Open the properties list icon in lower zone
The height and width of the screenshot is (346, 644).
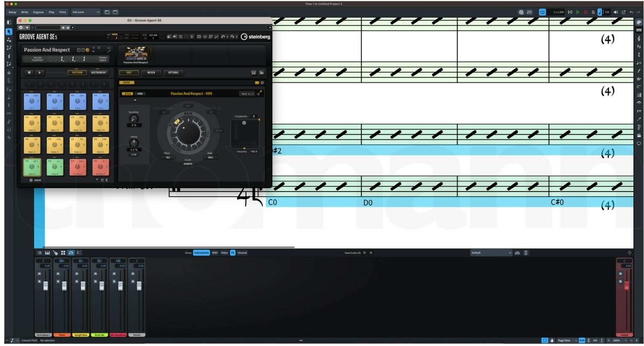point(39,253)
